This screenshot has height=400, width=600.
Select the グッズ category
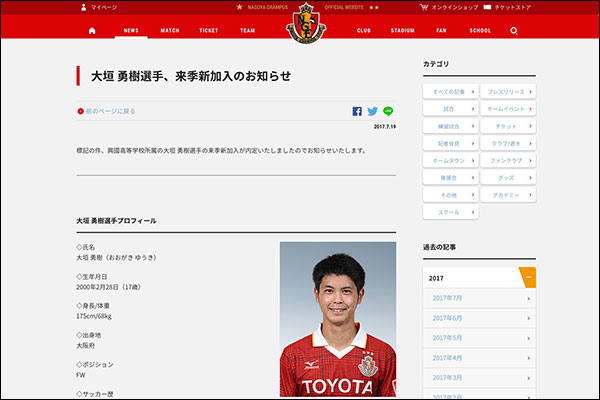[x=508, y=178]
